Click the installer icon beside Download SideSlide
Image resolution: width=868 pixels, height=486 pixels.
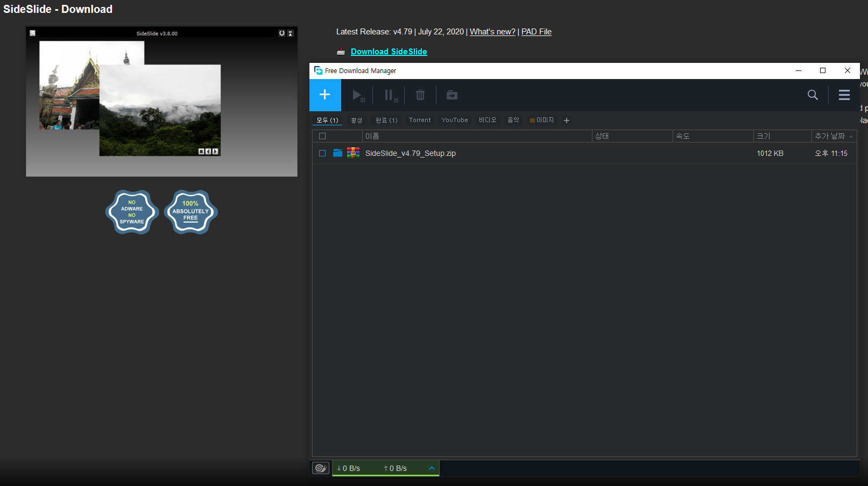tap(341, 52)
